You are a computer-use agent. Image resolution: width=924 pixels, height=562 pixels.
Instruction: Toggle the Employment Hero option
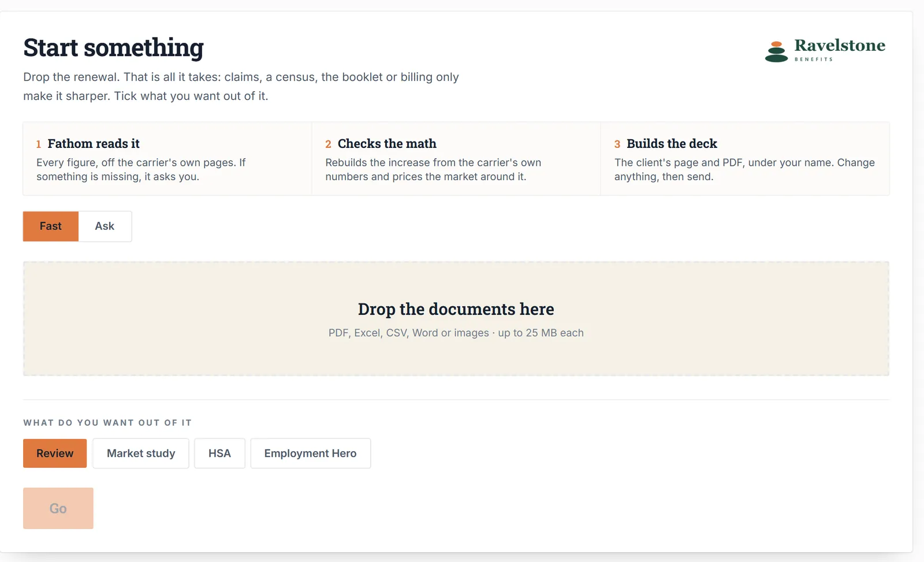[311, 453]
